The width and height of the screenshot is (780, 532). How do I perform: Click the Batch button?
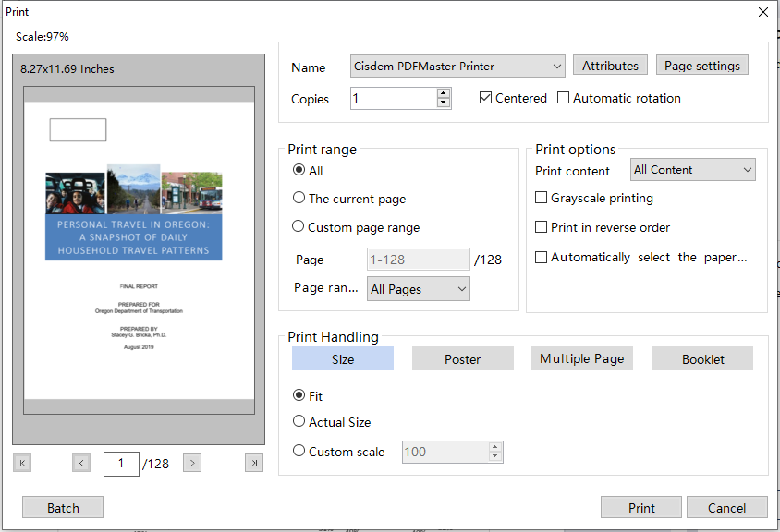click(x=63, y=507)
